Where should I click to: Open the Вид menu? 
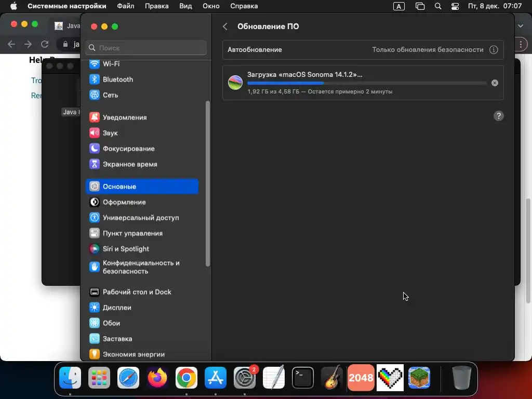[185, 6]
